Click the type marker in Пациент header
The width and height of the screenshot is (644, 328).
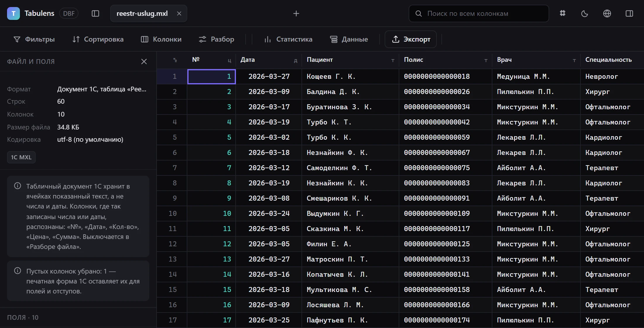point(393,60)
